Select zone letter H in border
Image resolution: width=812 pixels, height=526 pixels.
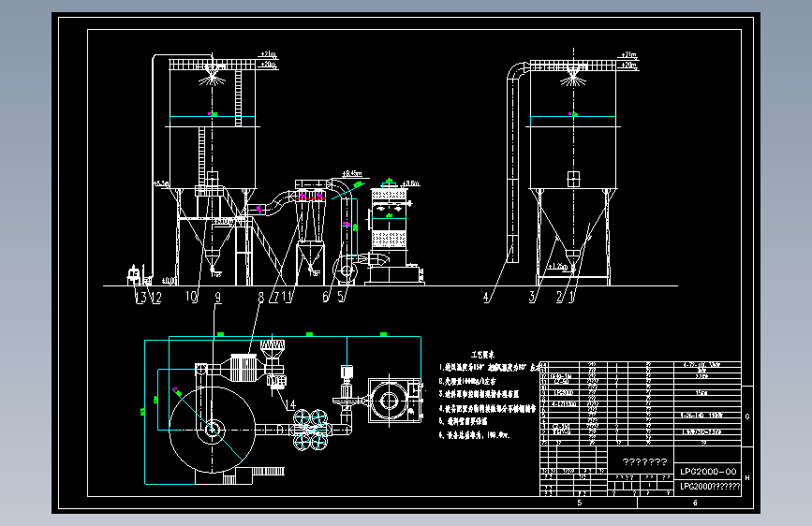[x=747, y=478]
